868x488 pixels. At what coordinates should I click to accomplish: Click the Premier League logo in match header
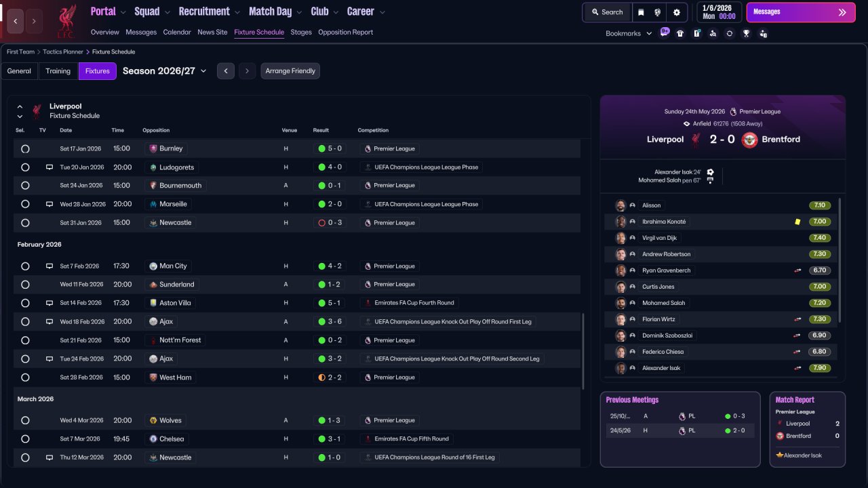[733, 112]
